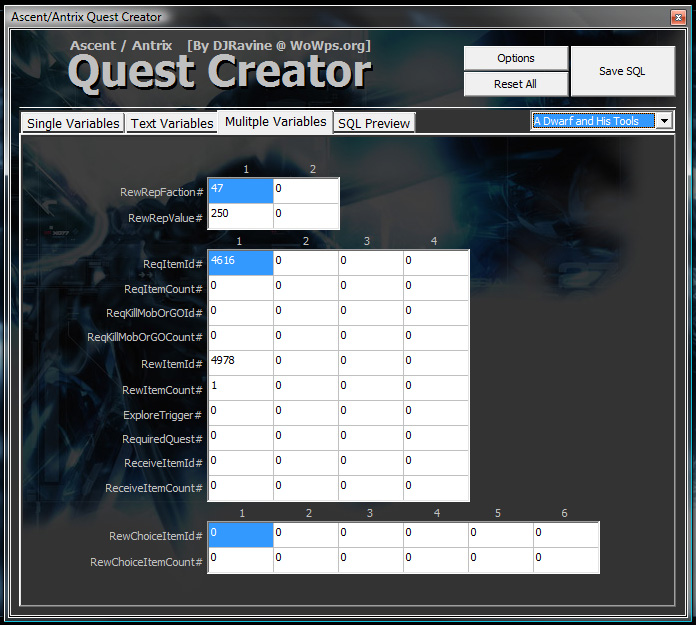Select RewRepFaction cell containing 47

[x=241, y=191]
